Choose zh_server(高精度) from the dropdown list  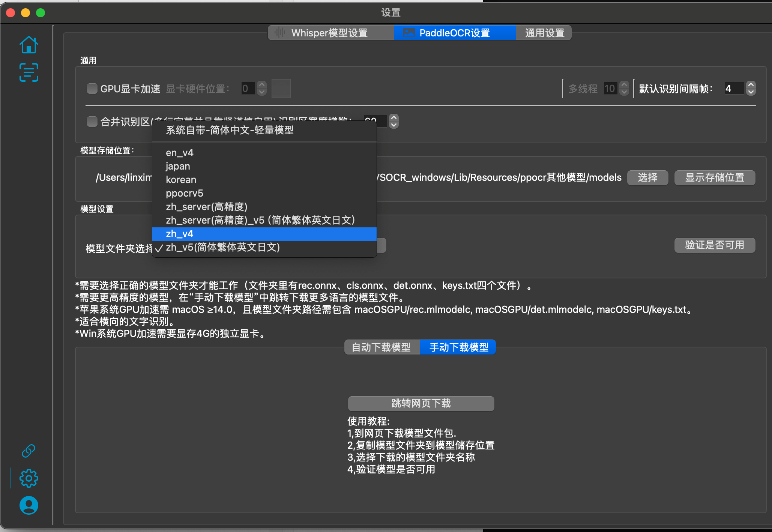click(264, 207)
